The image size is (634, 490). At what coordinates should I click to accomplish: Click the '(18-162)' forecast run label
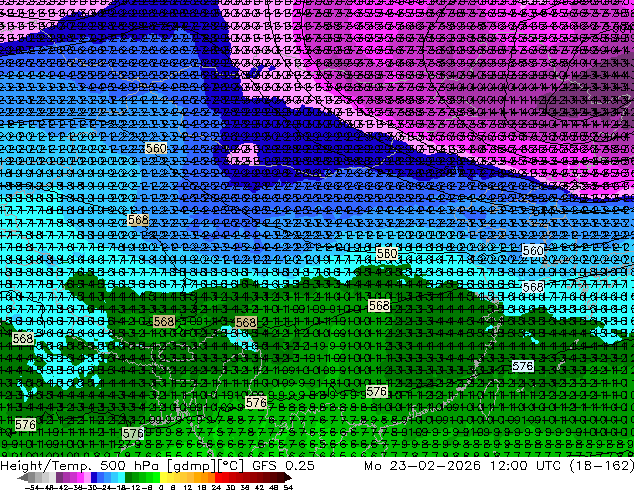click(602, 466)
